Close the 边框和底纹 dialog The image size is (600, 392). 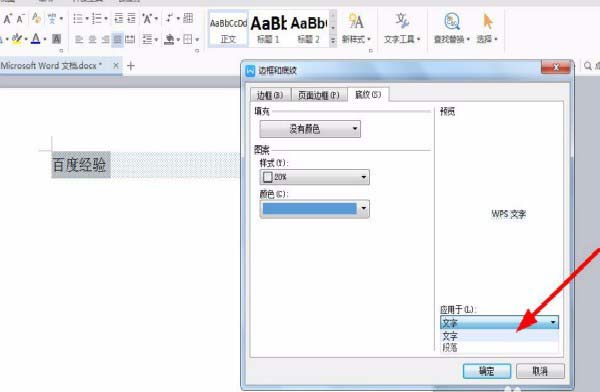[556, 67]
